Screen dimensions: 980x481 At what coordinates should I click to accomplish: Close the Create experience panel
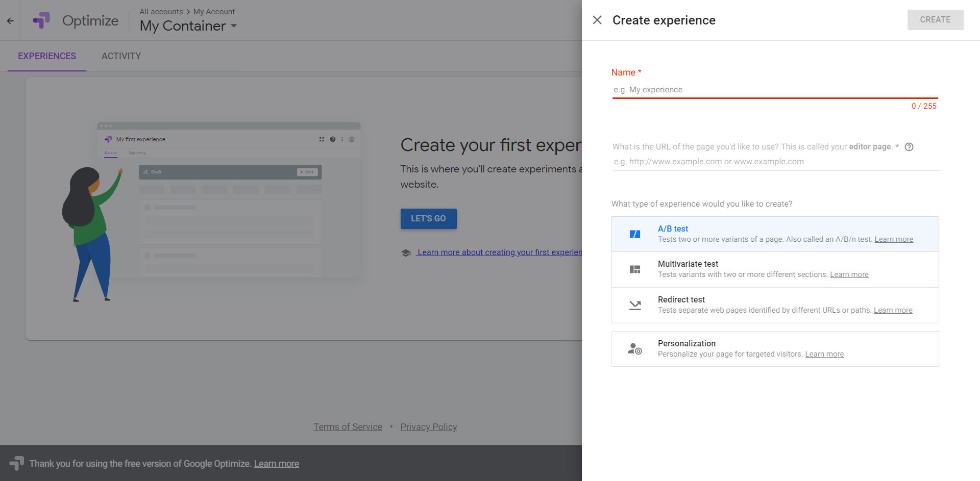(597, 20)
